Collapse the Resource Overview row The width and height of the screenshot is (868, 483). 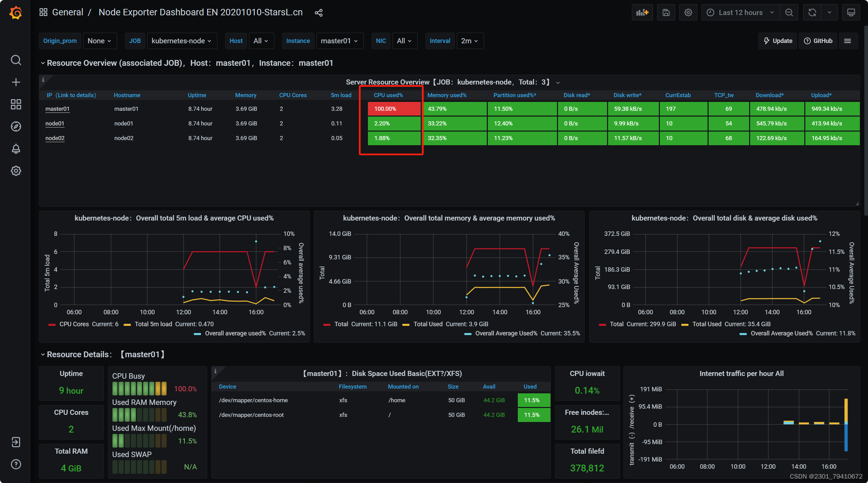pyautogui.click(x=43, y=63)
